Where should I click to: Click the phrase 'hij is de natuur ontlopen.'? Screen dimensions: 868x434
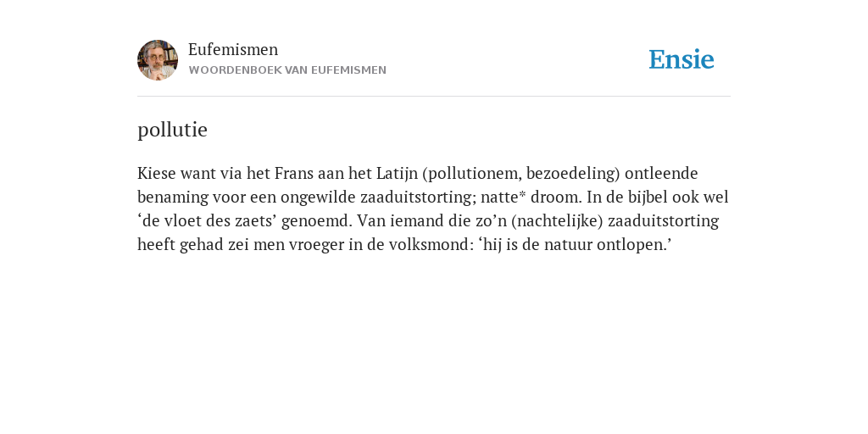(576, 245)
